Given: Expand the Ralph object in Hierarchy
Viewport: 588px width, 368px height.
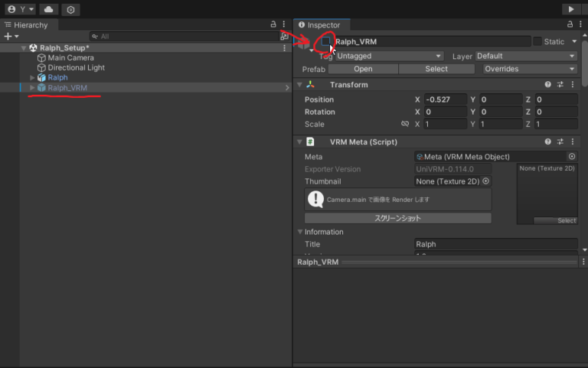Looking at the screenshot, I should pyautogui.click(x=32, y=77).
